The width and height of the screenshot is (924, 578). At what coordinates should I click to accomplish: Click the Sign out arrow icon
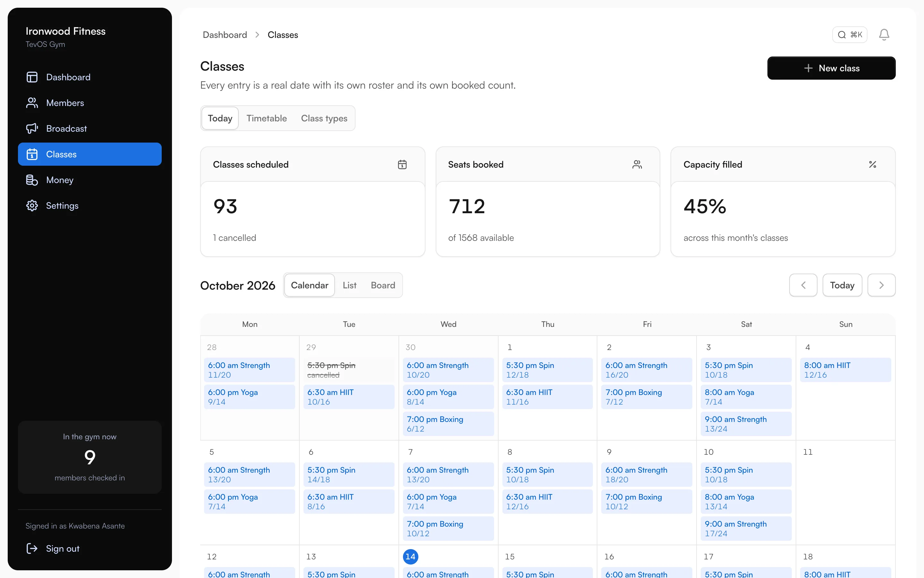point(32,548)
